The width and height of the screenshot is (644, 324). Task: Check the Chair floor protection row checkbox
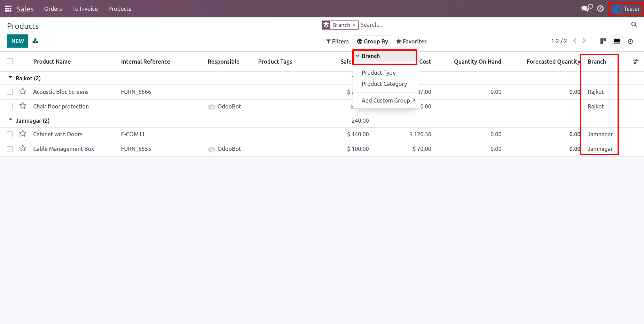coord(10,106)
